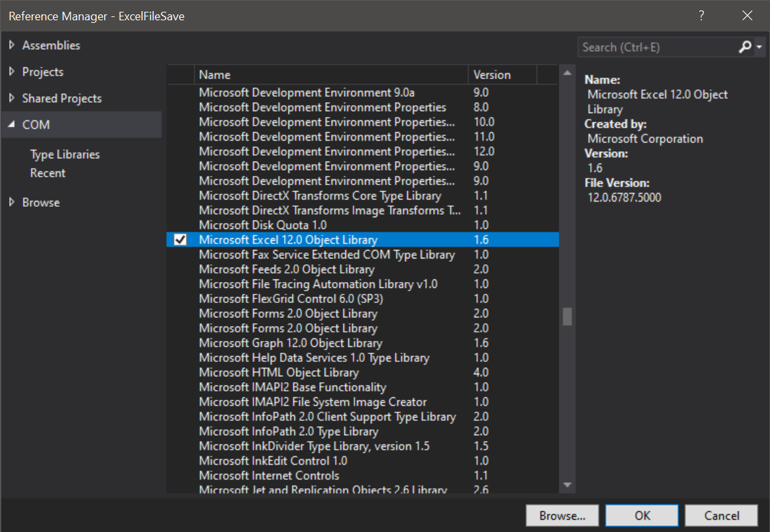Select Microsoft IMAPI2 File System Image Creator
Image resolution: width=770 pixels, height=532 pixels.
click(362, 402)
